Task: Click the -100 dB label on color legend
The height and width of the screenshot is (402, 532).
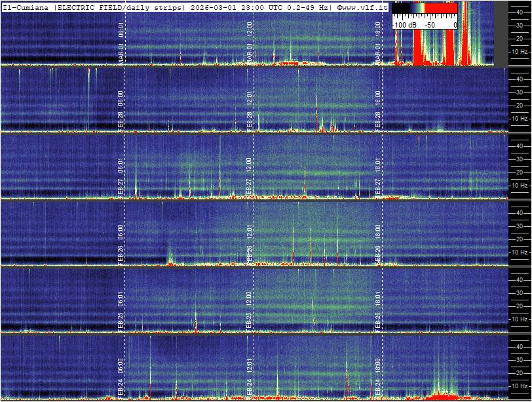Action: pos(405,24)
